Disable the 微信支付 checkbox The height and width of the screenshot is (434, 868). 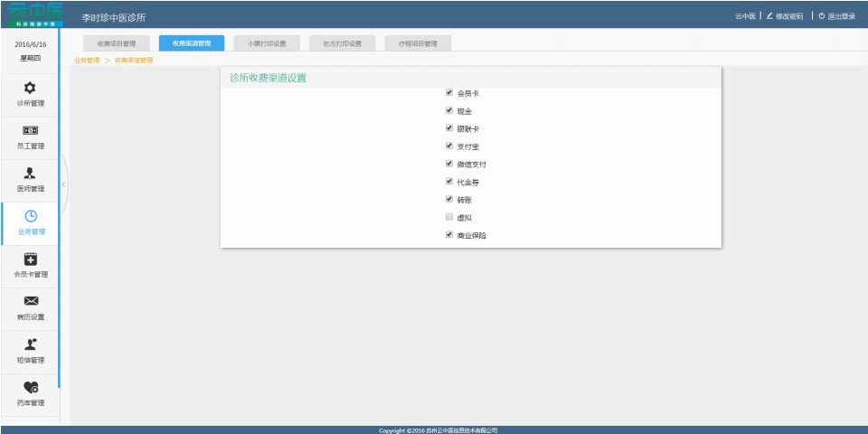(x=449, y=164)
